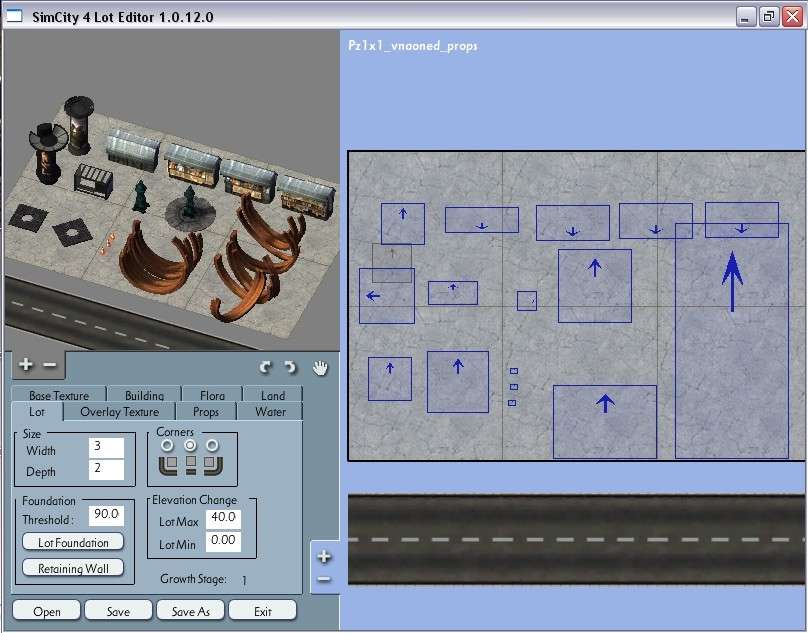Rotate the 3D view clockwise
The image size is (808, 633).
(291, 367)
